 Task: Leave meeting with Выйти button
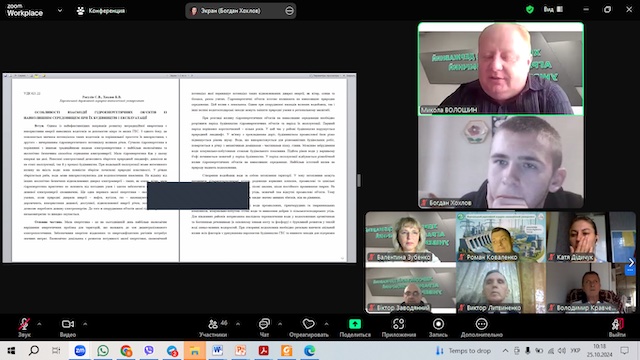click(x=617, y=327)
